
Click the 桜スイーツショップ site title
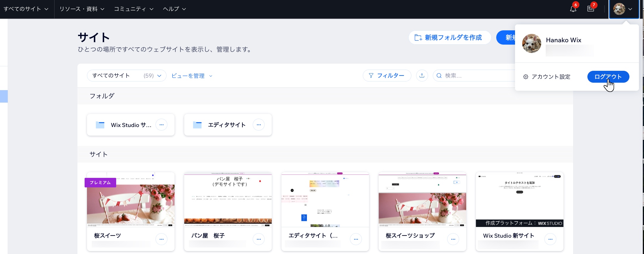click(410, 236)
